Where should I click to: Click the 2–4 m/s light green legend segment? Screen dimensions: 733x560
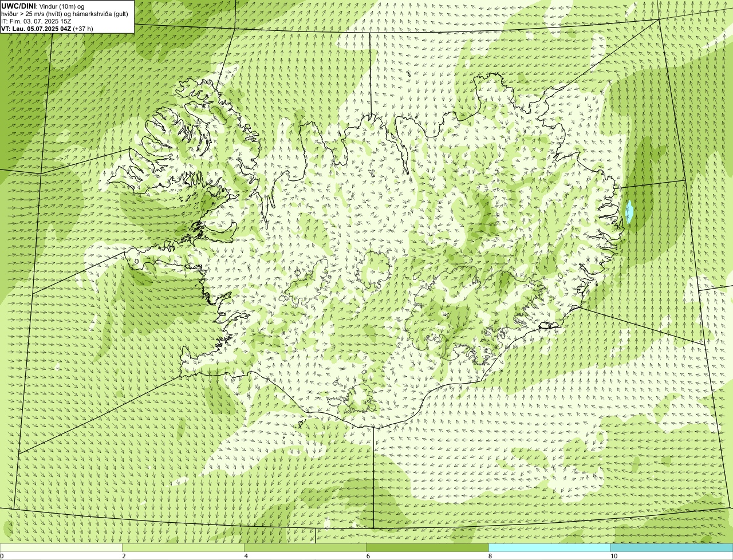pos(183,547)
